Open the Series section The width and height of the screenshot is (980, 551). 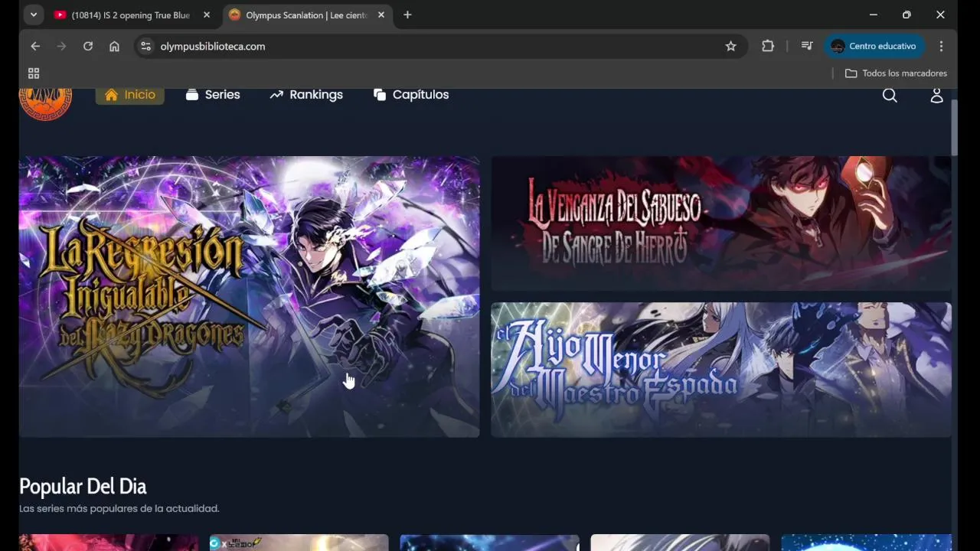click(x=213, y=95)
